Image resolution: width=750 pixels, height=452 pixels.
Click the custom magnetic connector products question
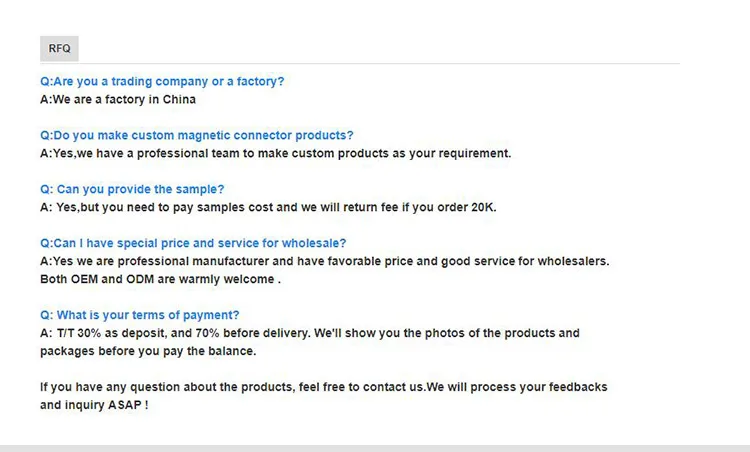coord(196,135)
